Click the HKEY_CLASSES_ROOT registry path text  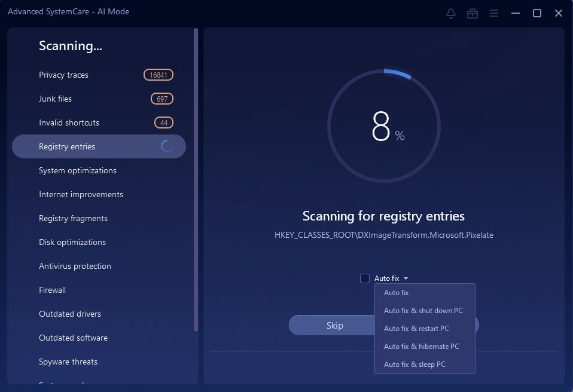point(384,235)
